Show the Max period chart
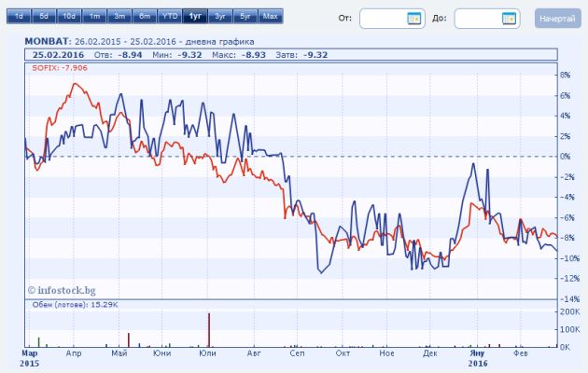Viewport: 588px width, 373px height. click(271, 17)
